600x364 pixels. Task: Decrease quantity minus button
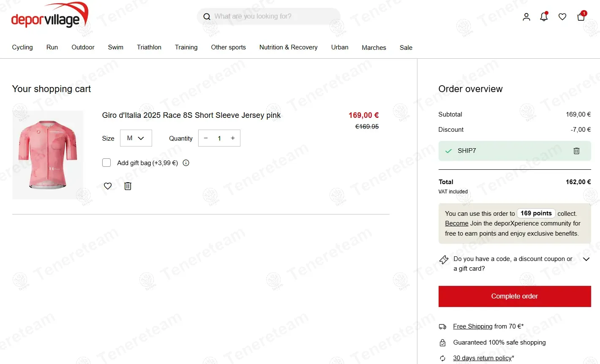[x=206, y=138]
